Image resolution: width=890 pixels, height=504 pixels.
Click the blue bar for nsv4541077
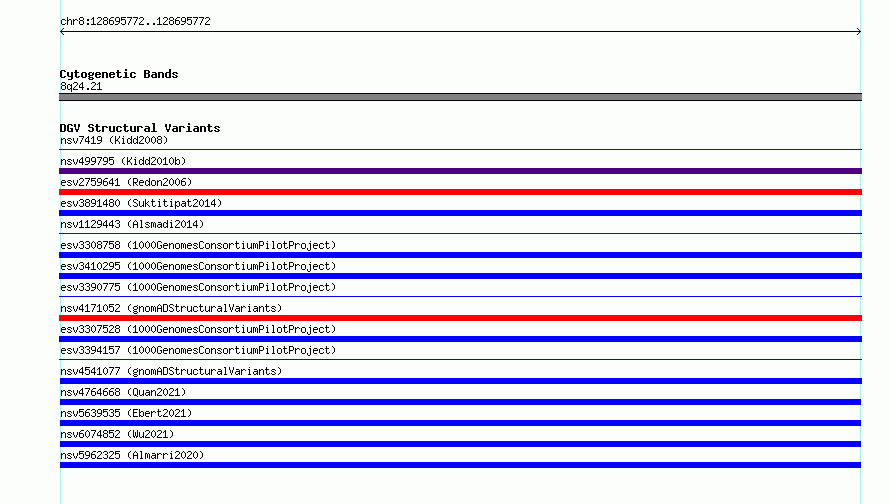(x=460, y=381)
